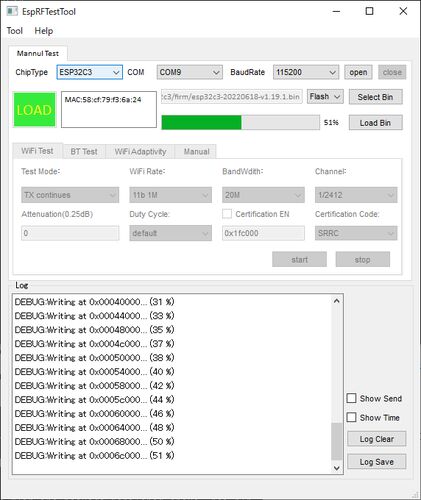Click log line Writing at 0x00044000 (33 %)

(x=94, y=316)
